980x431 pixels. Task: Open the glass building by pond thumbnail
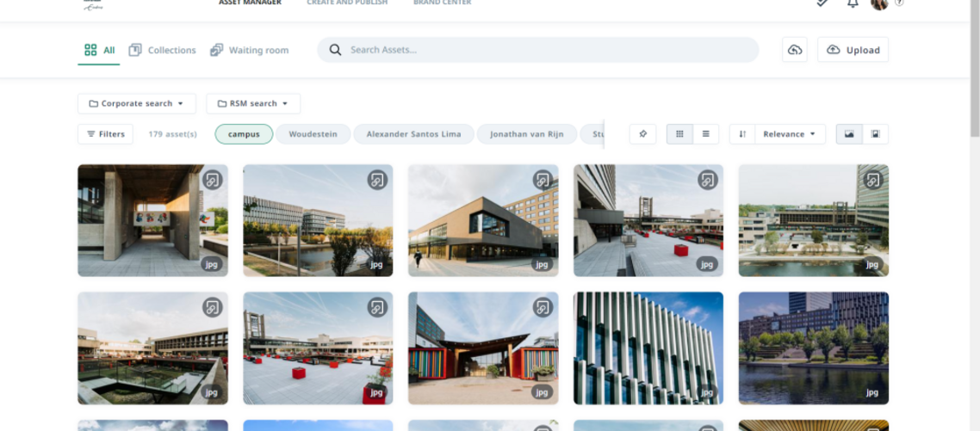[318, 220]
